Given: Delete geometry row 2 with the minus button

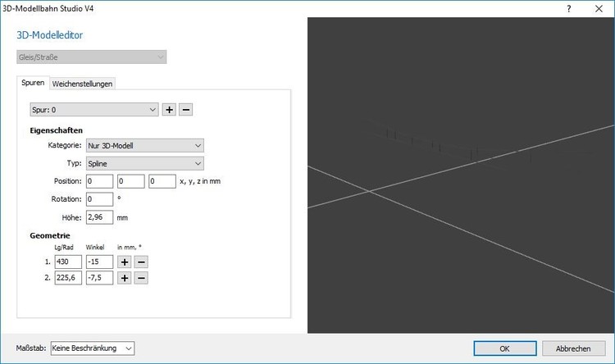Looking at the screenshot, I should click(141, 278).
